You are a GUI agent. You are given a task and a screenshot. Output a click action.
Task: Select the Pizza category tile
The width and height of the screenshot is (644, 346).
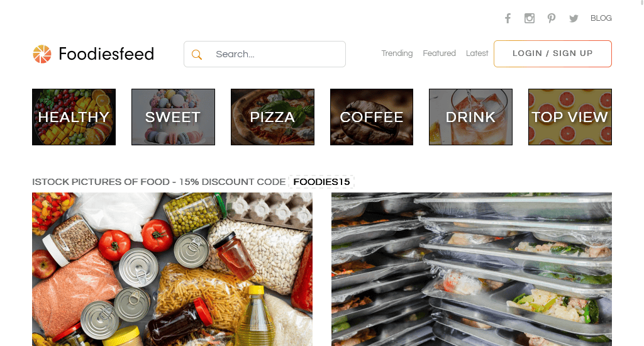pyautogui.click(x=272, y=117)
